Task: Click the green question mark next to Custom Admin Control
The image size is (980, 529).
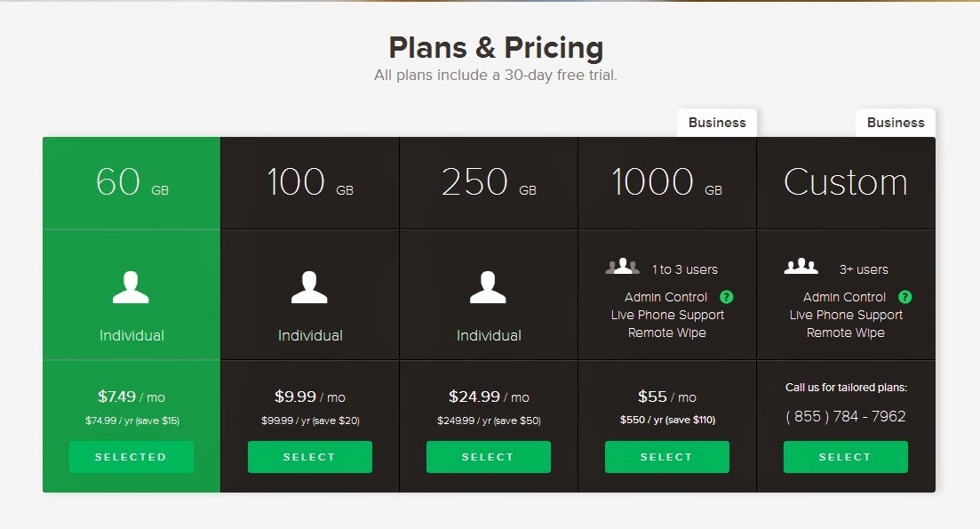Action: 904,296
